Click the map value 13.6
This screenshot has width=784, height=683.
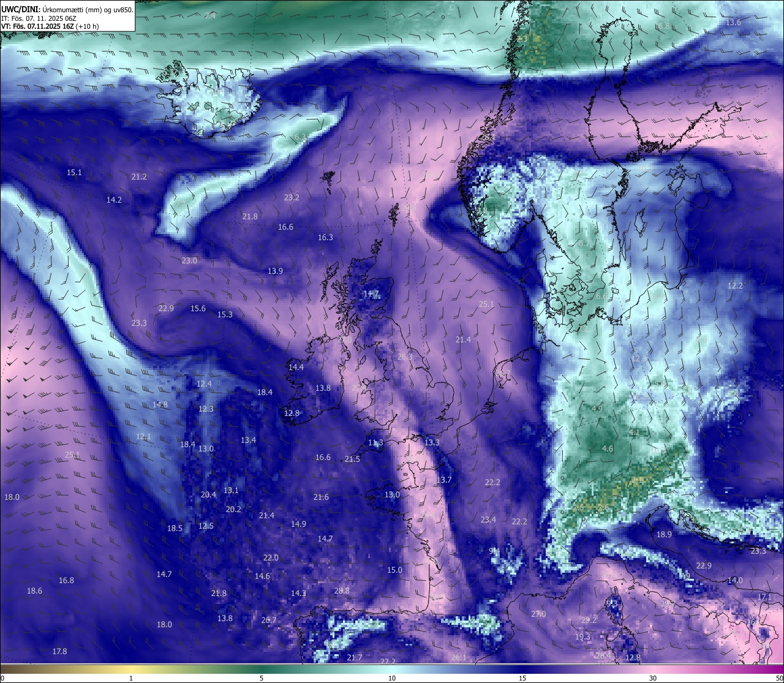(x=733, y=23)
